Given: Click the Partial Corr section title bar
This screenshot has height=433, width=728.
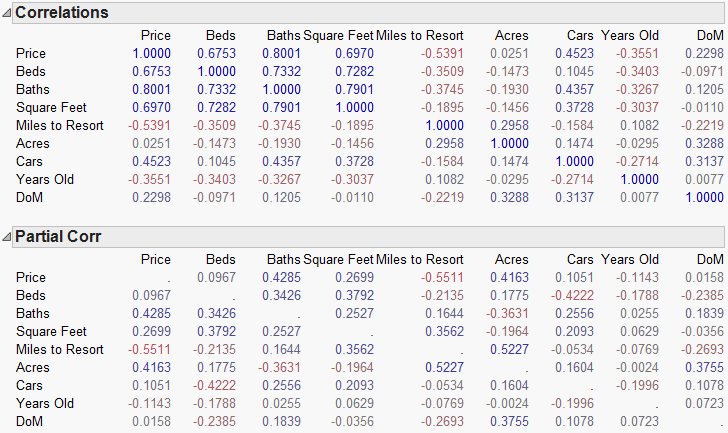Looking at the screenshot, I should tap(368, 237).
